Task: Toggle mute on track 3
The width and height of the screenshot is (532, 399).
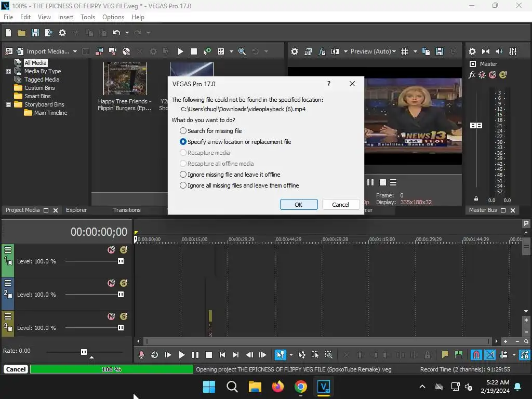Action: pyautogui.click(x=111, y=316)
